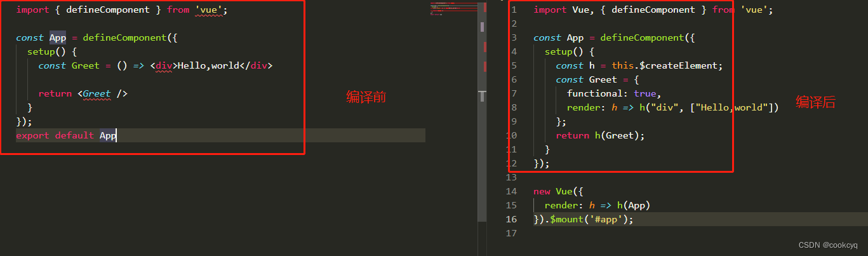Click 'const App = defineComponent({' in left editor

coord(96,38)
